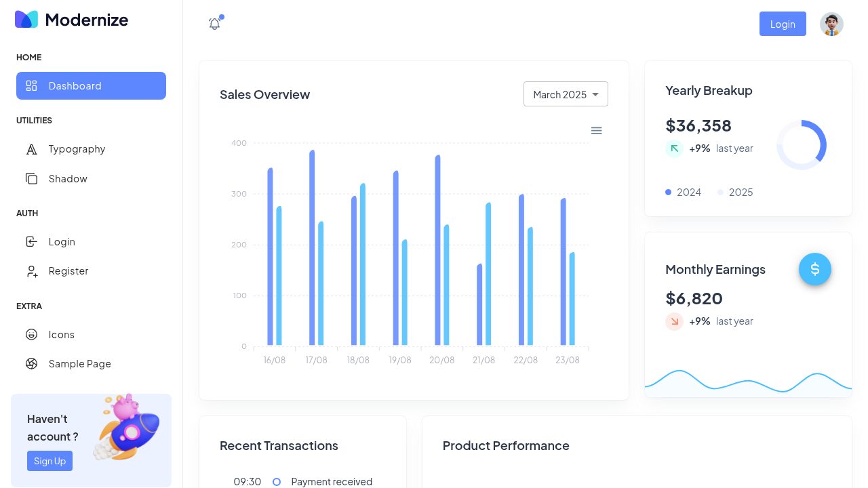This screenshot has width=868, height=488.
Task: Click the 400 y-axis label
Action: point(239,143)
